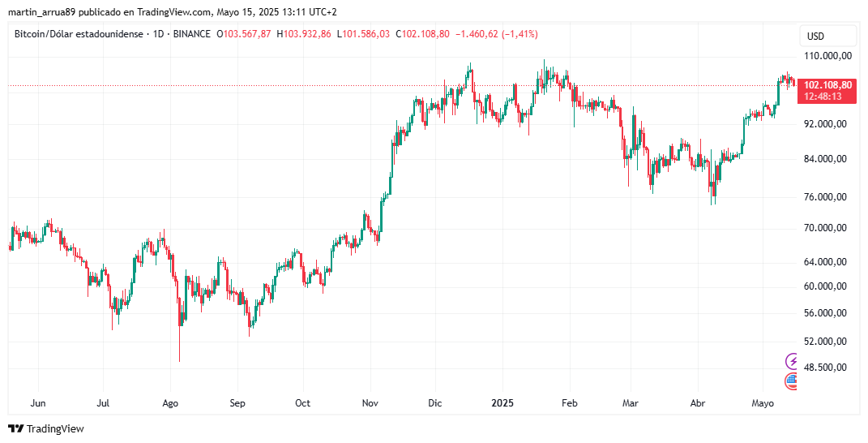Click the 1D interval in chart legend
The height and width of the screenshot is (443, 868).
pos(158,34)
